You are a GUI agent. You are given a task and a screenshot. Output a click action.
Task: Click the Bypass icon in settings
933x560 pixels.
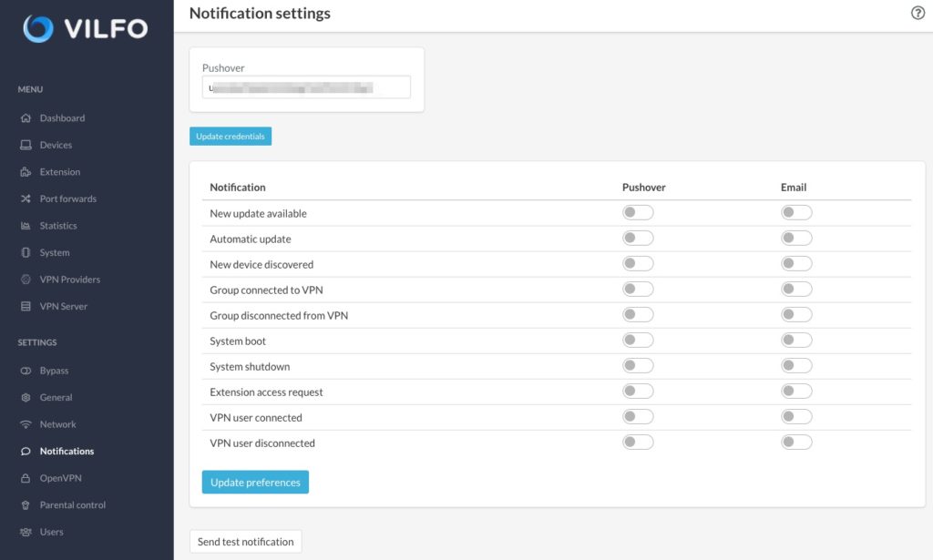point(26,371)
